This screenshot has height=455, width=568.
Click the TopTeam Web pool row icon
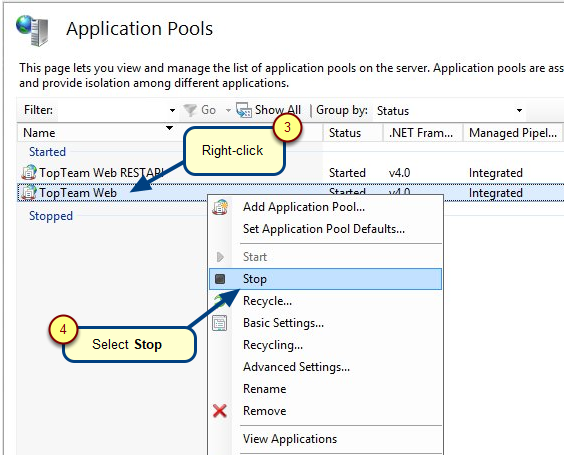click(x=29, y=192)
